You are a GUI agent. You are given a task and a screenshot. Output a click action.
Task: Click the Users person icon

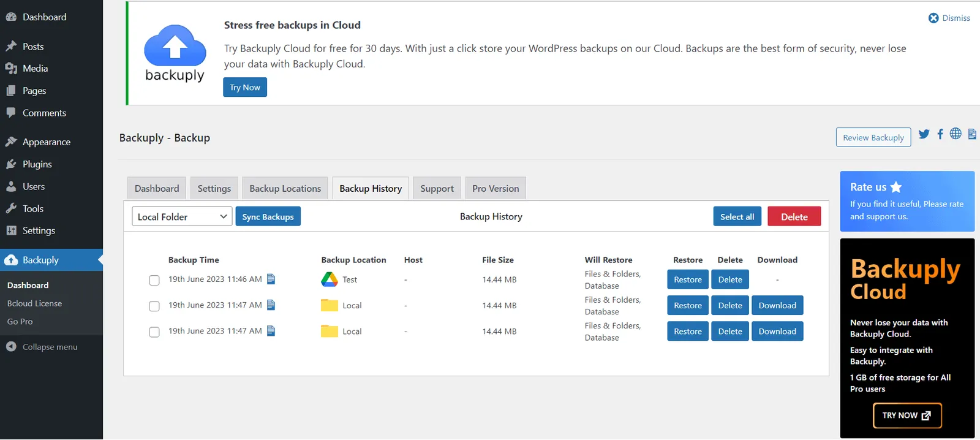[x=11, y=186]
